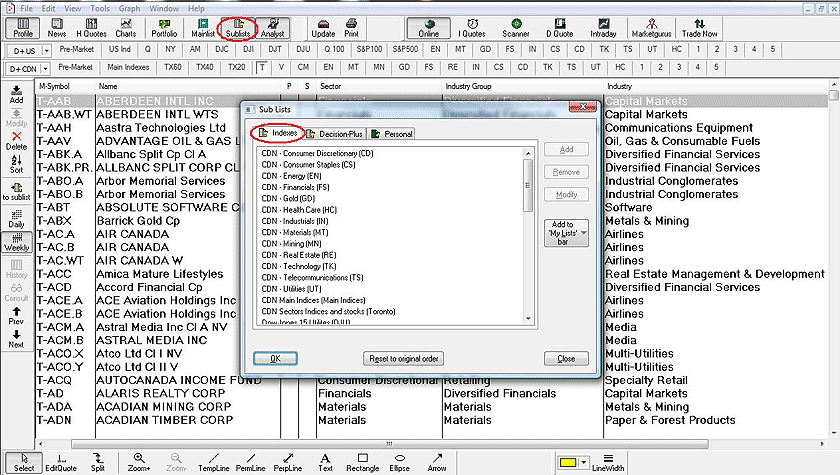840x475 pixels.
Task: Open the Add to 'My Lists' bar dropdown
Action: point(566,233)
